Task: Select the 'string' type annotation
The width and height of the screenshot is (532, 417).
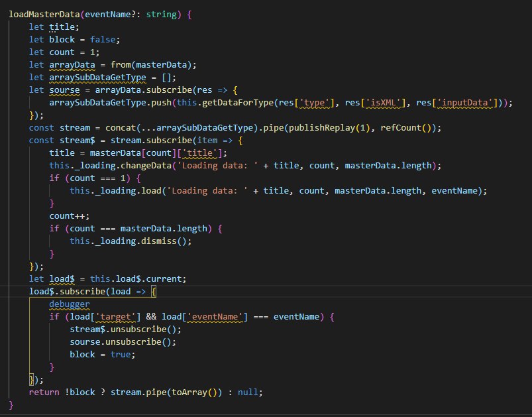Action: [162, 15]
